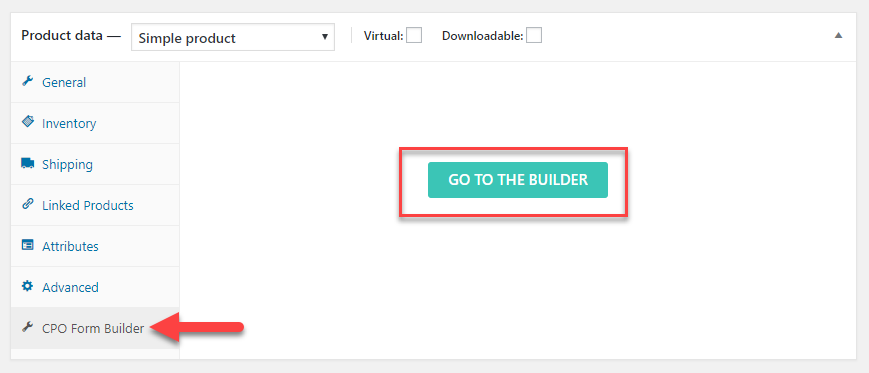
Task: Open the Simple product type dropdown
Action: [x=233, y=37]
